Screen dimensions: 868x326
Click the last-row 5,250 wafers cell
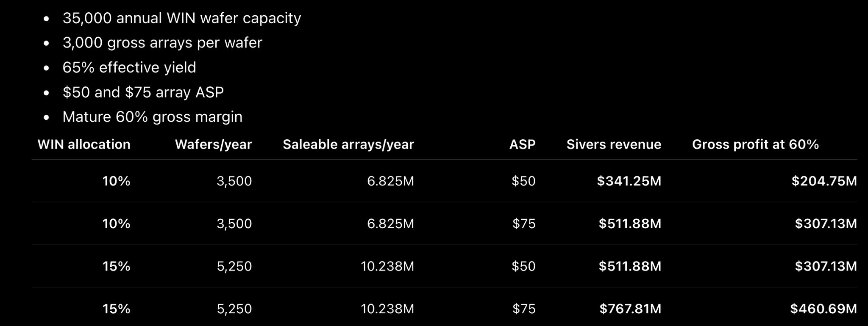pyautogui.click(x=234, y=309)
